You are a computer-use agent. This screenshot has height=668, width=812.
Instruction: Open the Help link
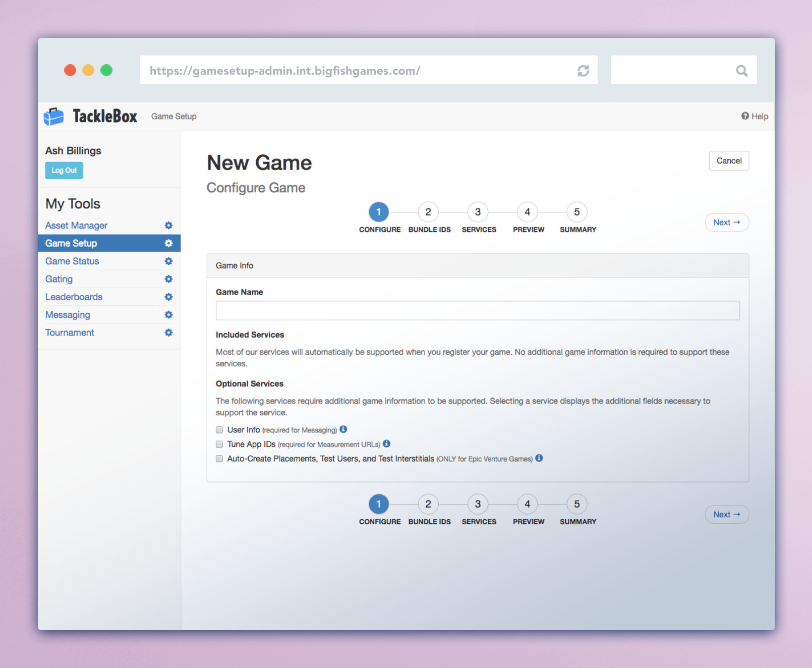(x=755, y=117)
